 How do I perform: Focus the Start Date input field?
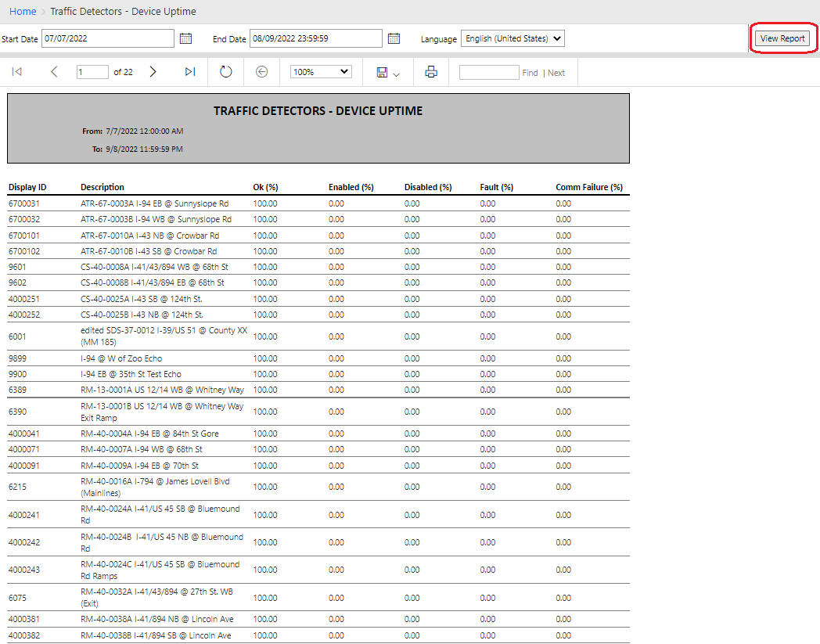tap(108, 38)
